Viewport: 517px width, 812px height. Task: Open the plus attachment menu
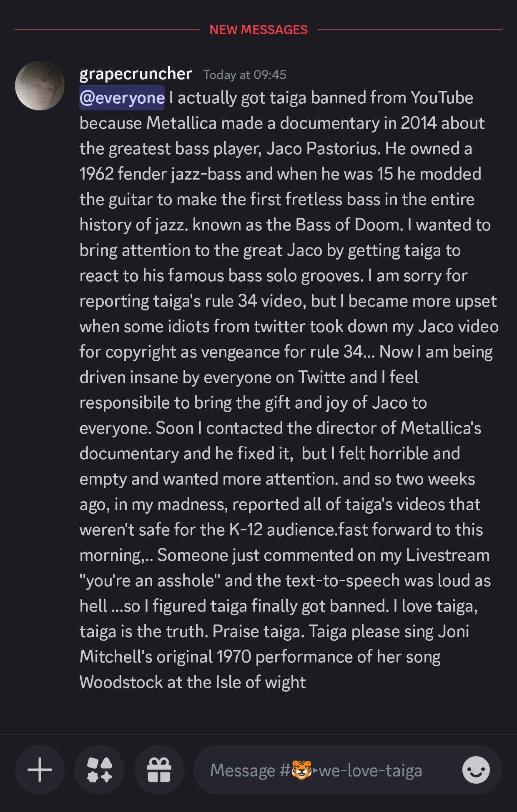(x=40, y=770)
